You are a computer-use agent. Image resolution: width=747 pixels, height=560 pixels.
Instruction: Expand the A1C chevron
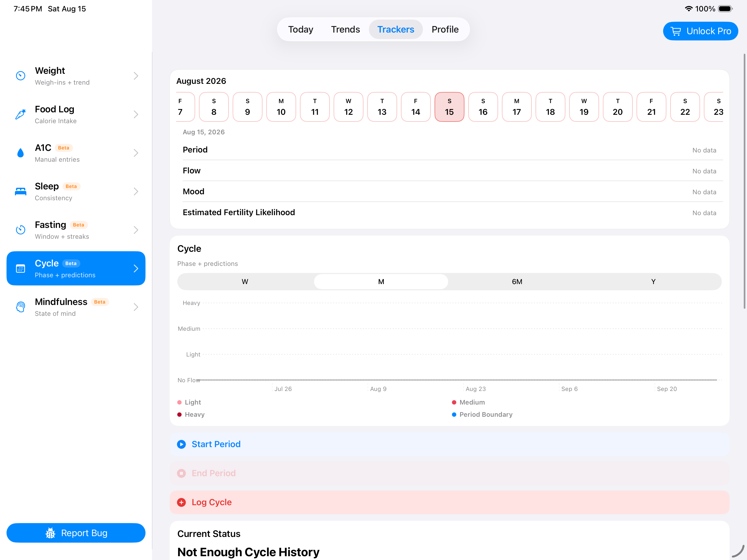(136, 153)
